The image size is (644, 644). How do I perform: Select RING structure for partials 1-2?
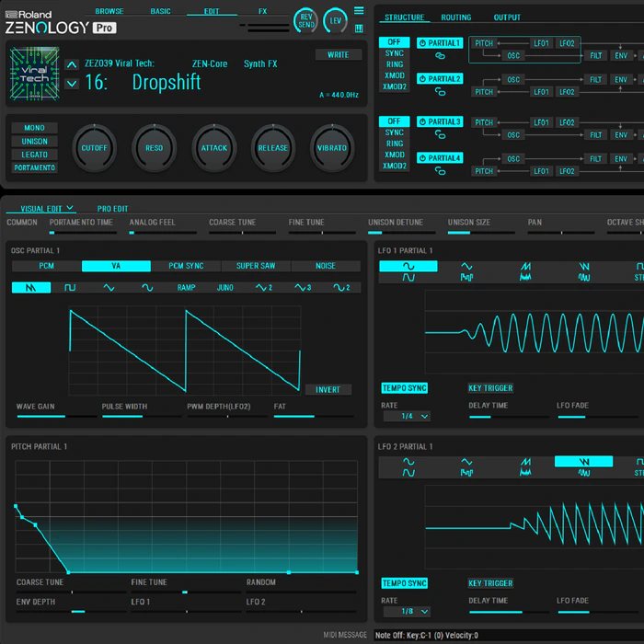pyautogui.click(x=395, y=64)
